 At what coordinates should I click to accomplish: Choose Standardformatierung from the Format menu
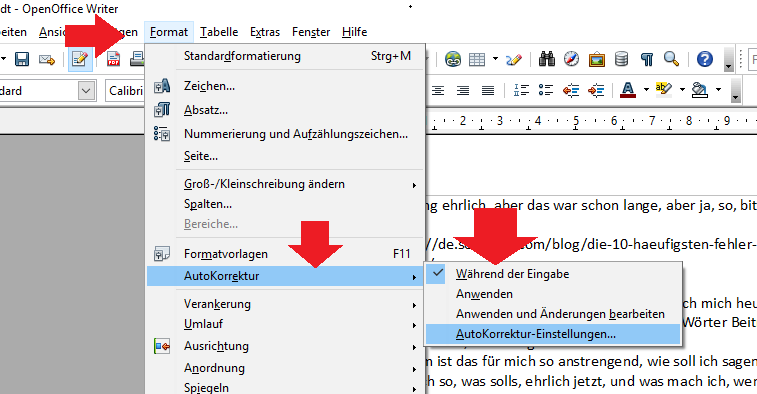click(285, 56)
